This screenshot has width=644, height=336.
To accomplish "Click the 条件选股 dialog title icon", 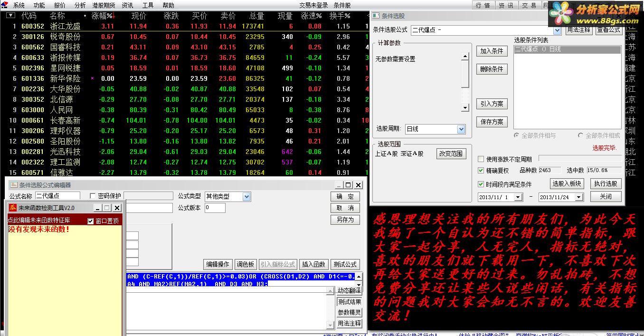I will coord(376,16).
